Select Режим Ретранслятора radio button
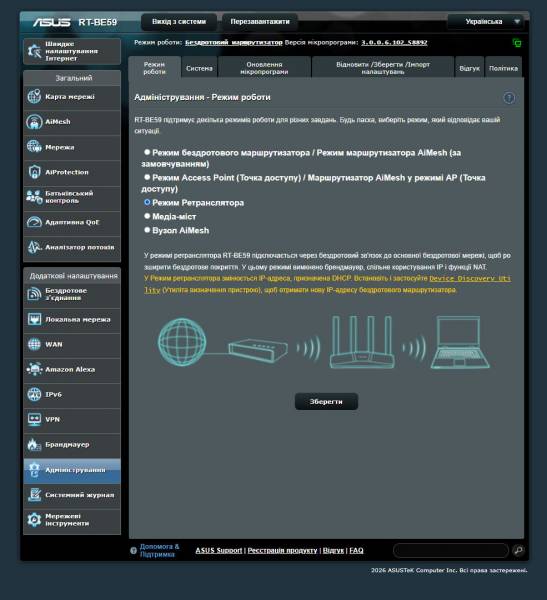Screen dimensions: 547x600 click(x=147, y=202)
